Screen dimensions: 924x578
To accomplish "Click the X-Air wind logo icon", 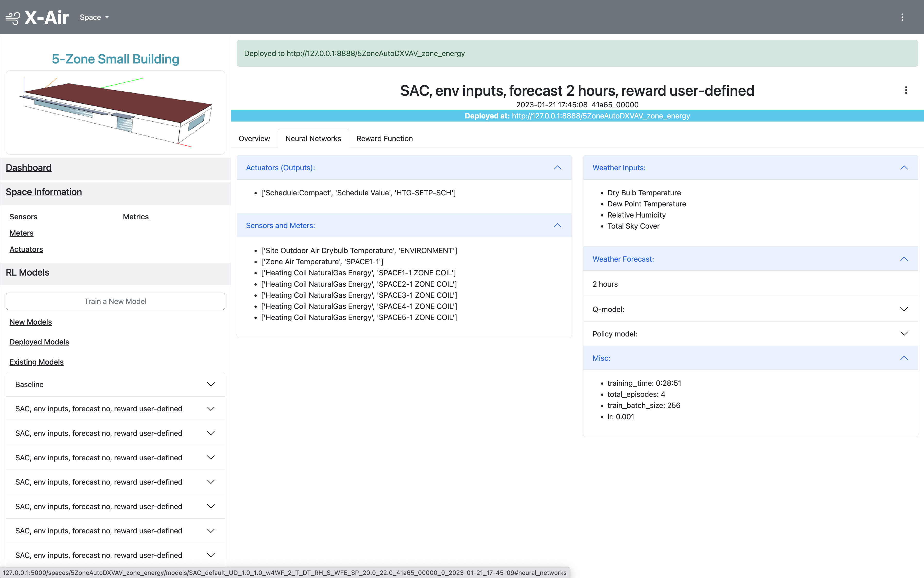I will (13, 18).
